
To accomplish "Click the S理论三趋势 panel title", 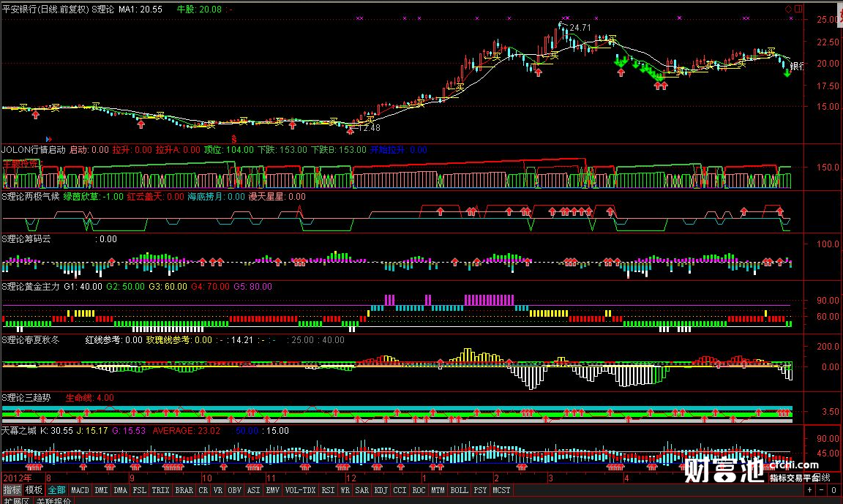I will (26, 398).
